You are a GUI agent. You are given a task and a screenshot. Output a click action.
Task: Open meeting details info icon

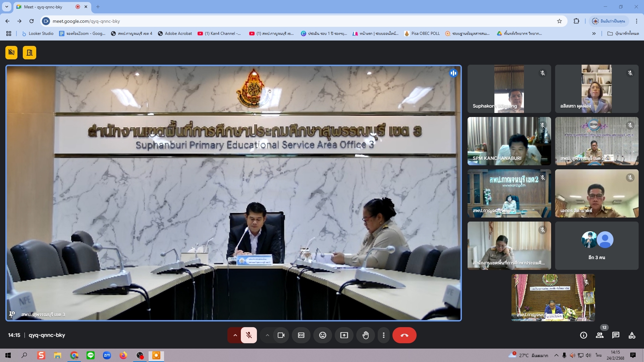click(583, 335)
